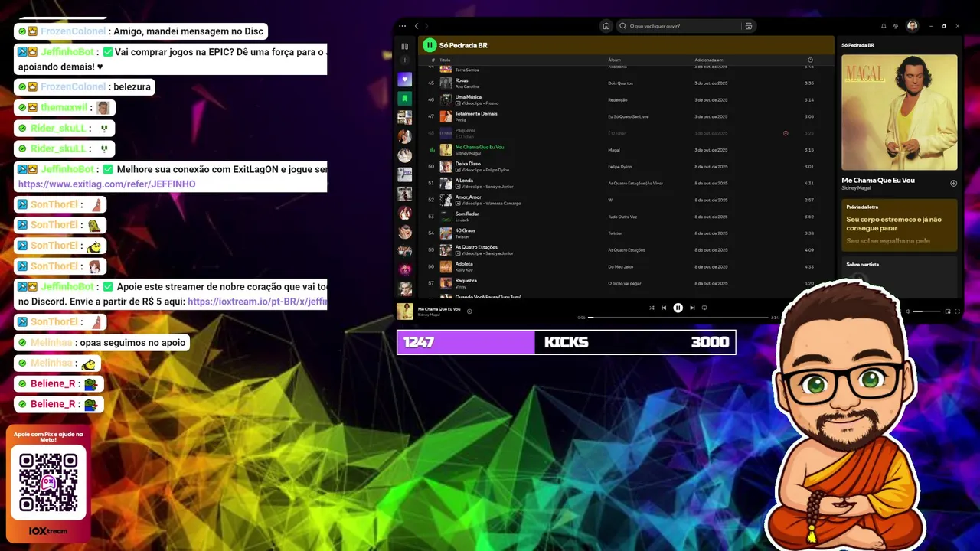Viewport: 980px width, 551px height.
Task: Click the search field 'O que você quer ouvir?'
Action: (x=685, y=26)
